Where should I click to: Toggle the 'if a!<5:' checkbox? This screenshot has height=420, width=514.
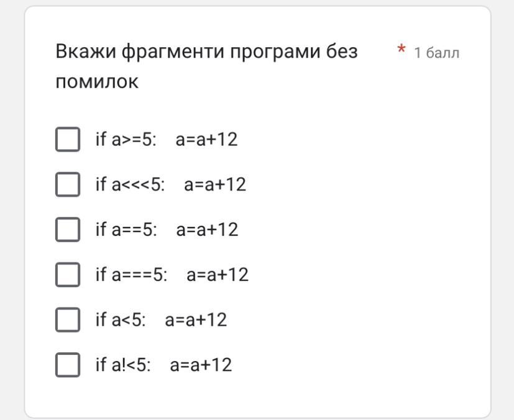tap(68, 365)
